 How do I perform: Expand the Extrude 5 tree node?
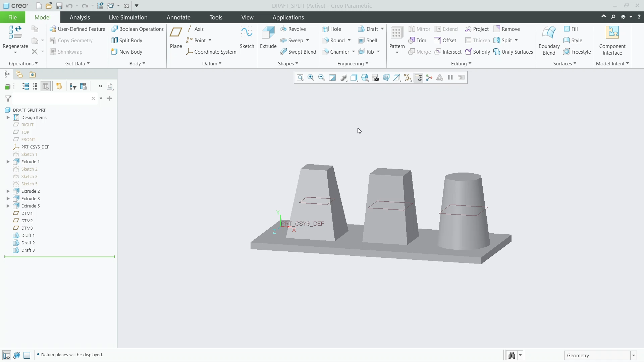[8, 206]
